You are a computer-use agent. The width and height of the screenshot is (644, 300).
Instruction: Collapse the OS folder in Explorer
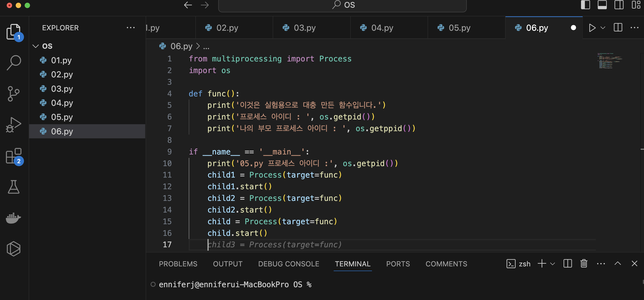pos(36,46)
